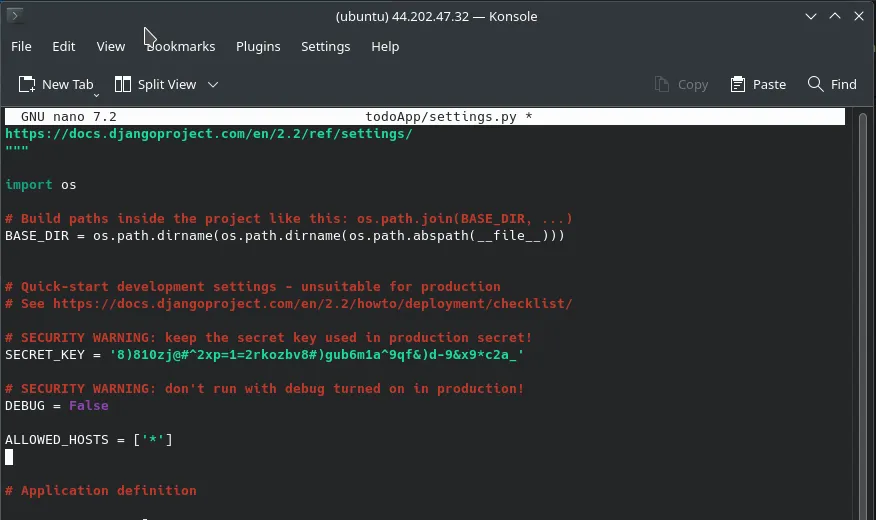Click the Konsole terminal icon in title bar
Screen dimensions: 876x520
[17, 16]
